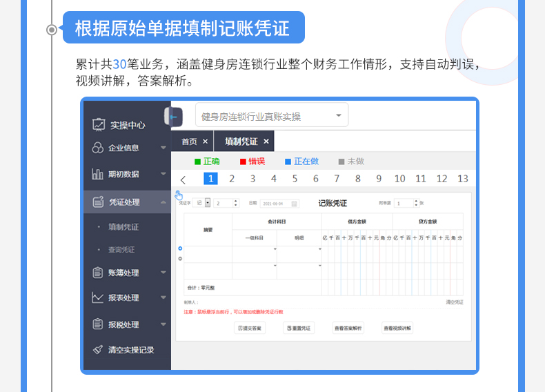Go to question number 13
This screenshot has width=545, height=392.
pyautogui.click(x=463, y=179)
